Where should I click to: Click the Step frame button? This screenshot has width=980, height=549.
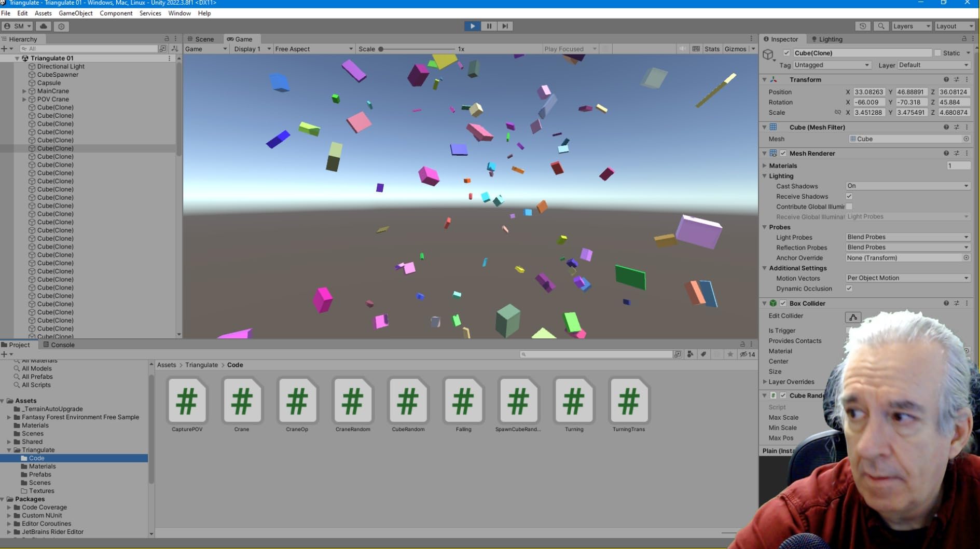point(505,26)
